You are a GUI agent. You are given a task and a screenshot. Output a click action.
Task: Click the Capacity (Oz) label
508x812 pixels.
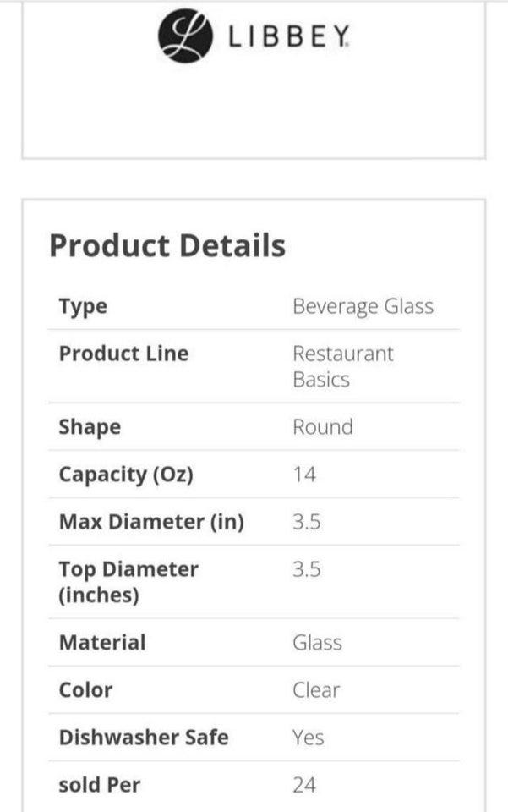[126, 475]
